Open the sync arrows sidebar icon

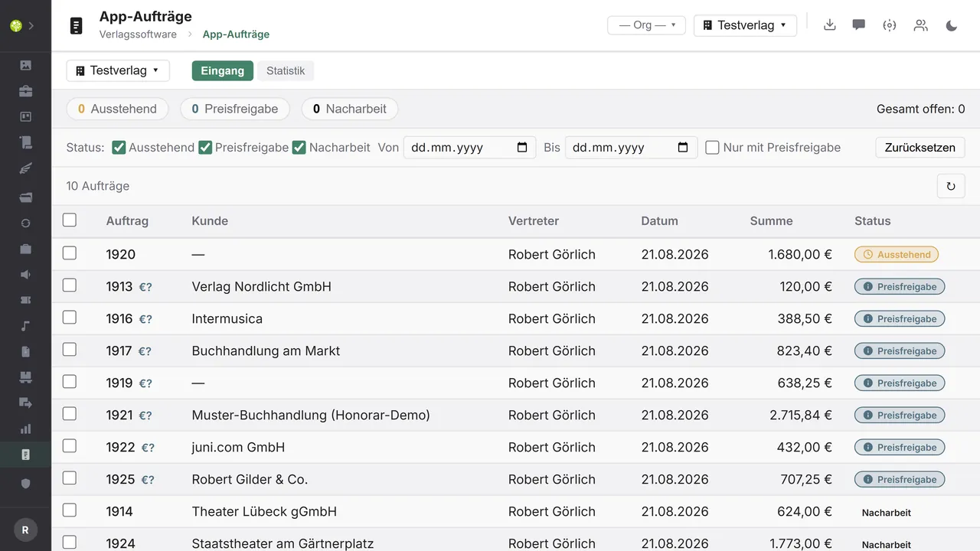click(x=25, y=223)
